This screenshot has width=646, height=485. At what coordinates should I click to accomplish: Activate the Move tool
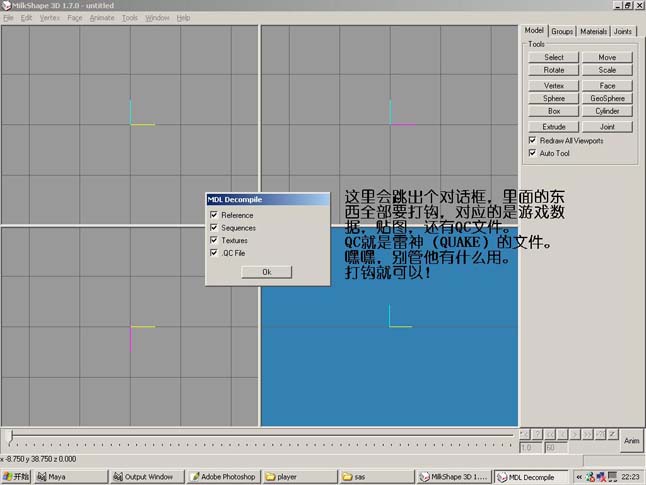click(x=607, y=57)
